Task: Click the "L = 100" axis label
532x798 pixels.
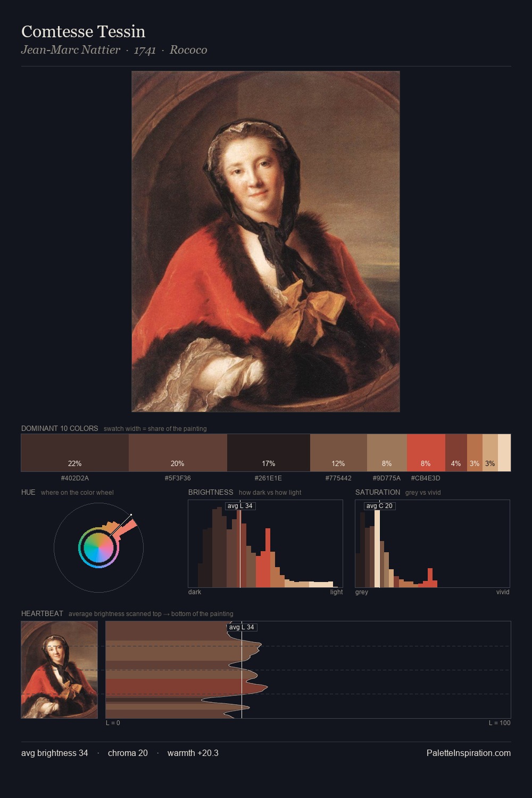Action: click(x=500, y=723)
